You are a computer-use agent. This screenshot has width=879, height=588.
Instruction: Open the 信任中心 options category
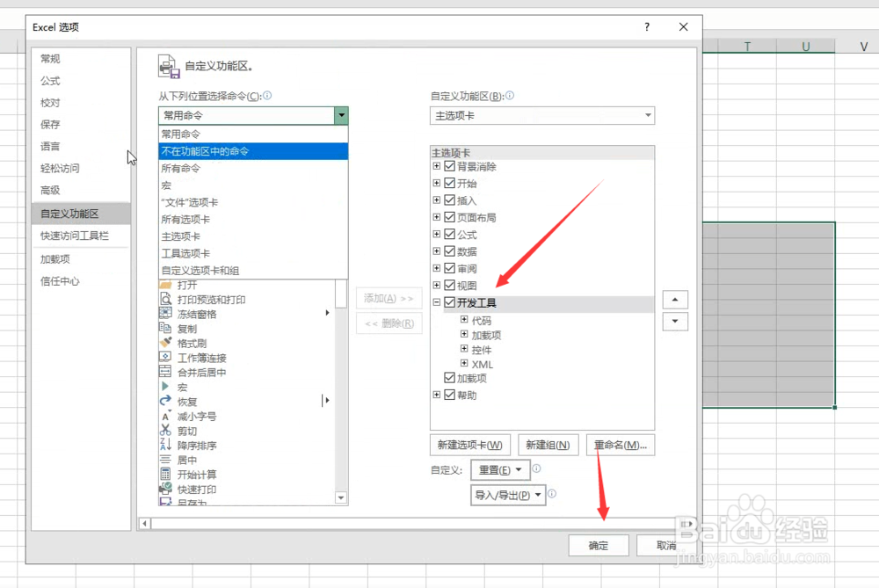click(81, 281)
